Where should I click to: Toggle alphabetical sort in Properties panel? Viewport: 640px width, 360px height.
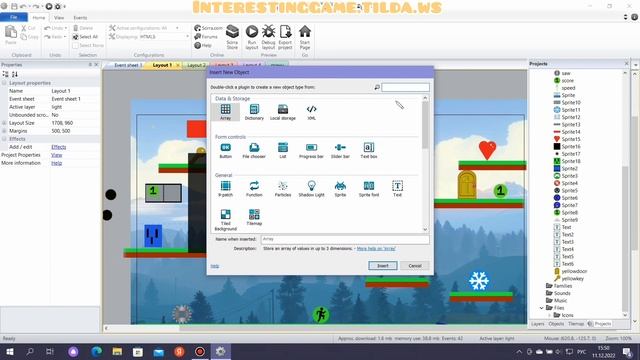(15, 74)
